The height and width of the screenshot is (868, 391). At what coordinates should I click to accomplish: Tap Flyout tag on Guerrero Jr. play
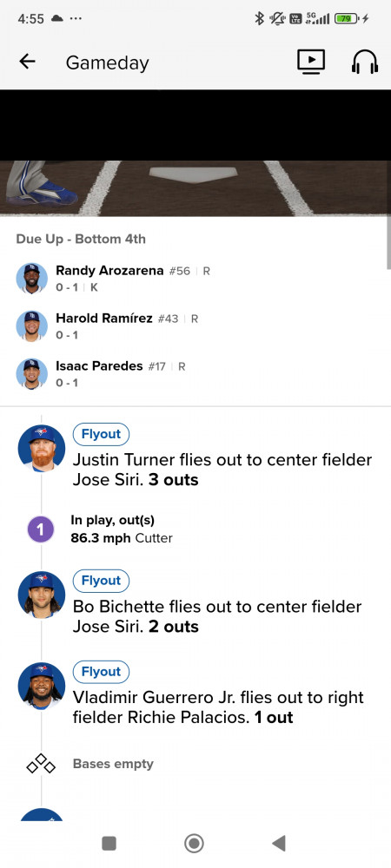pos(101,672)
